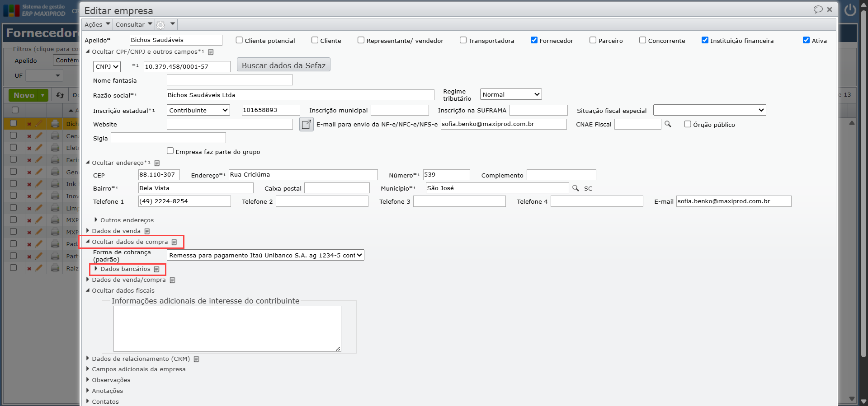Image resolution: width=868 pixels, height=406 pixels.
Task: Open the comments speech bubble icon
Action: 818,9
